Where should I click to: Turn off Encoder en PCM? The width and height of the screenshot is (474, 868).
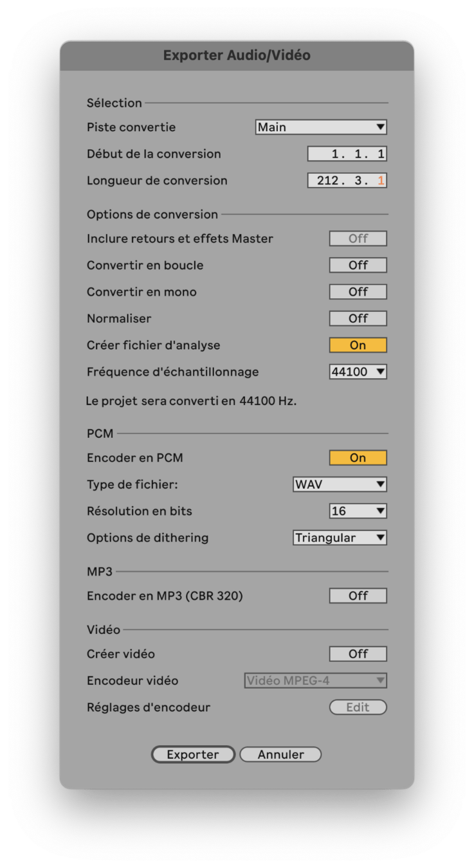358,458
